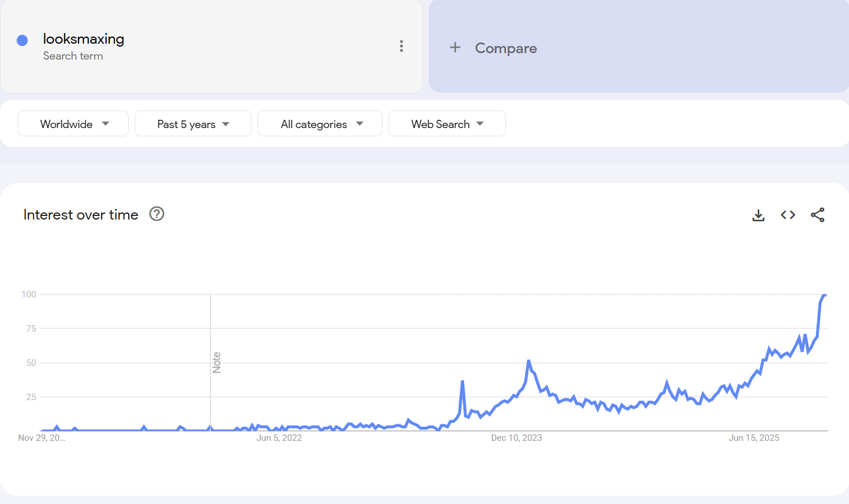
Task: Click the plus icon beside Compare
Action: [455, 47]
